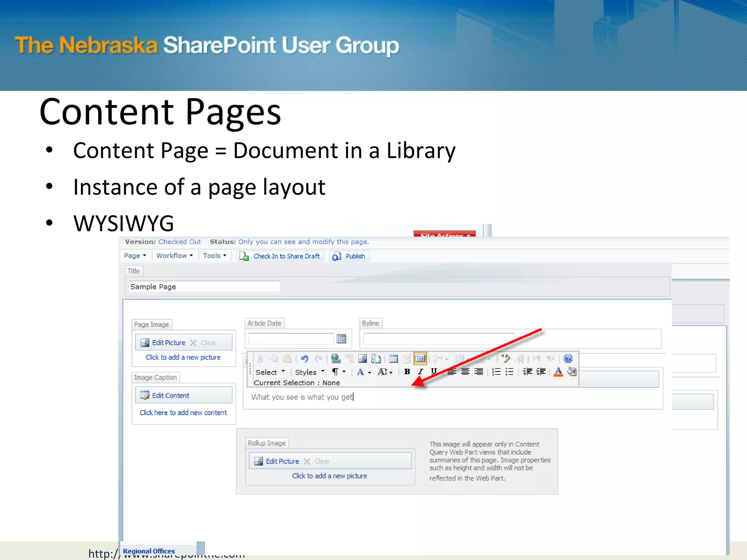This screenshot has width=747, height=560.
Task: Click Edit Content under Image Caption
Action: 165,396
